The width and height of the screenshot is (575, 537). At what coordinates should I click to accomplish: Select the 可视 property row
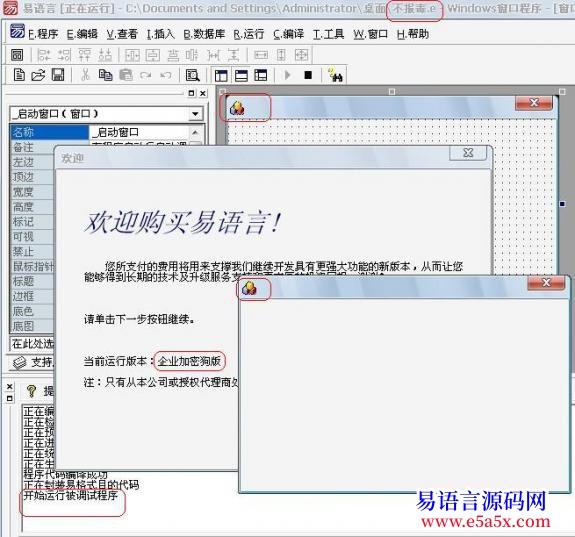pos(33,237)
